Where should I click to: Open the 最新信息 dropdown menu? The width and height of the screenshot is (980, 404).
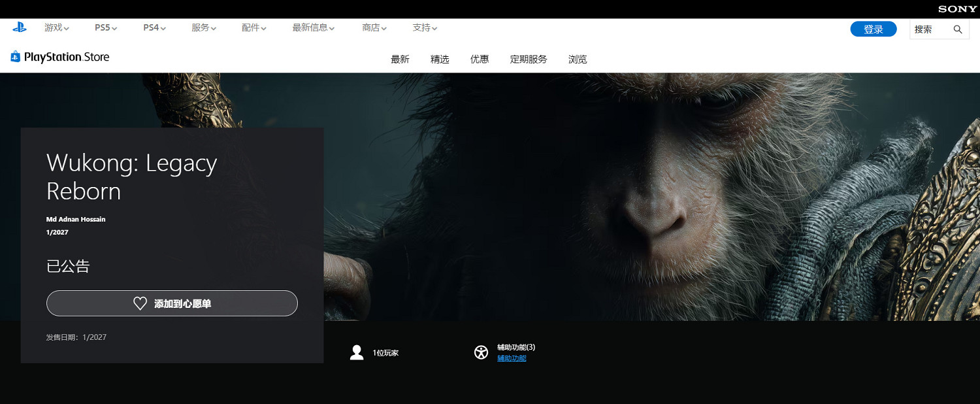tap(313, 27)
